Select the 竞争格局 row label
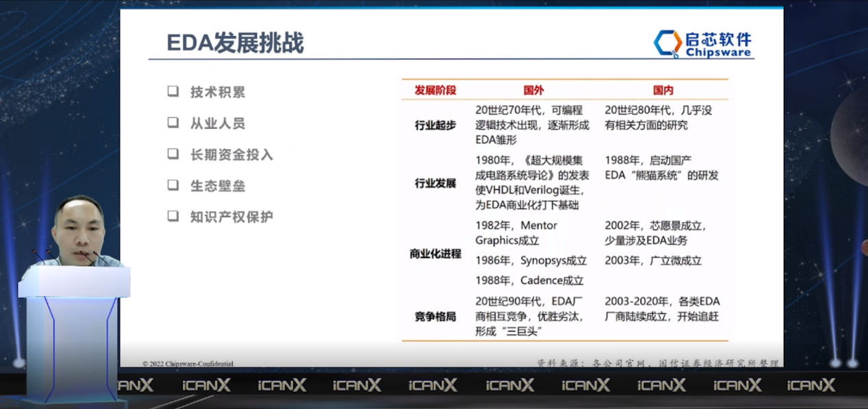The height and width of the screenshot is (409, 868). pyautogui.click(x=435, y=317)
